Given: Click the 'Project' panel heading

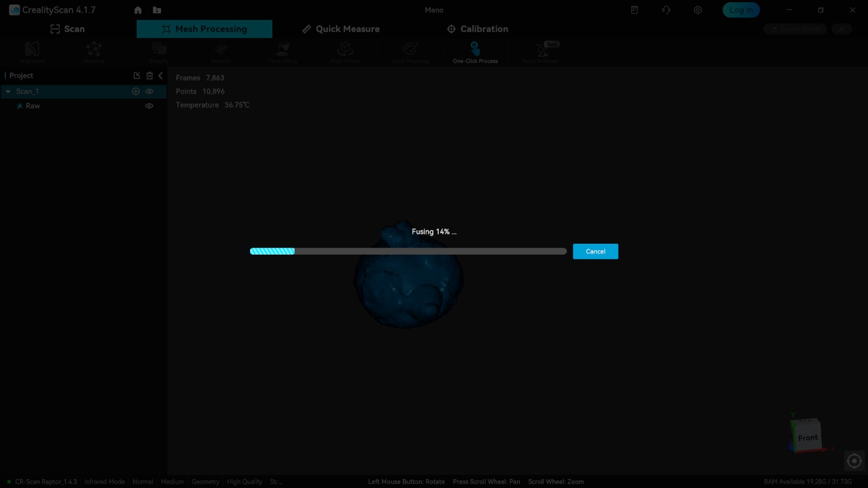Looking at the screenshot, I should 21,75.
